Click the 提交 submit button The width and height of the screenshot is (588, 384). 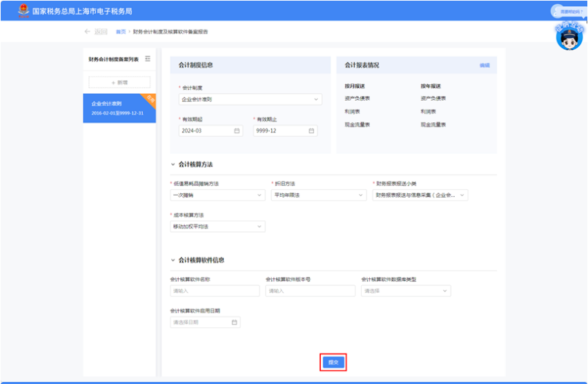[333, 362]
